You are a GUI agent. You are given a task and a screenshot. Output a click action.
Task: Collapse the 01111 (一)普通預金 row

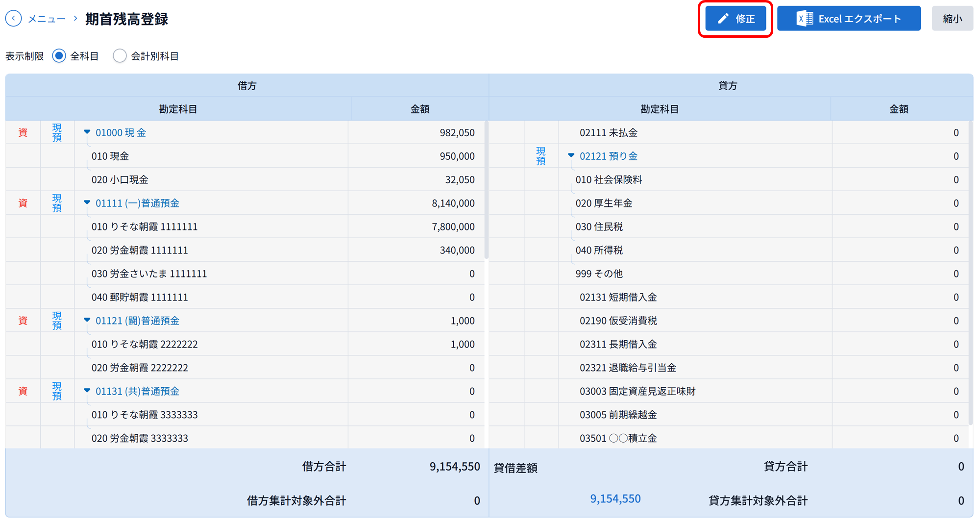87,203
